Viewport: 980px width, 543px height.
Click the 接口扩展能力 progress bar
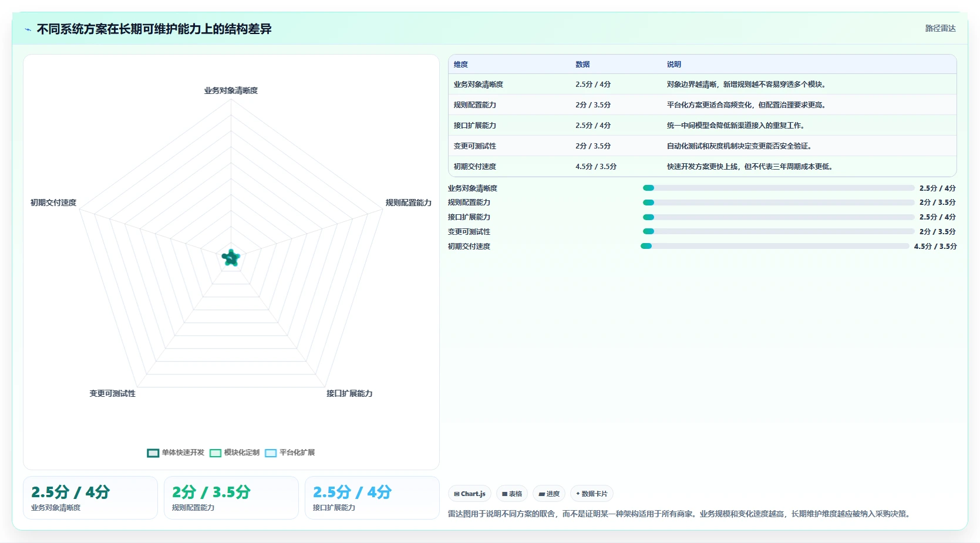(779, 217)
